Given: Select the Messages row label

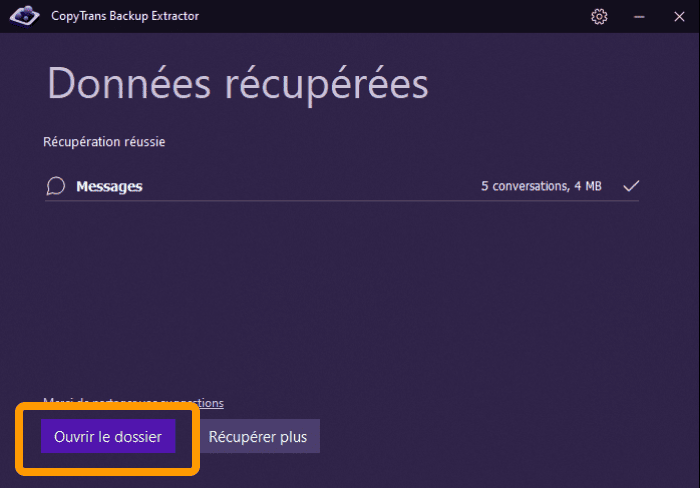Looking at the screenshot, I should [109, 186].
